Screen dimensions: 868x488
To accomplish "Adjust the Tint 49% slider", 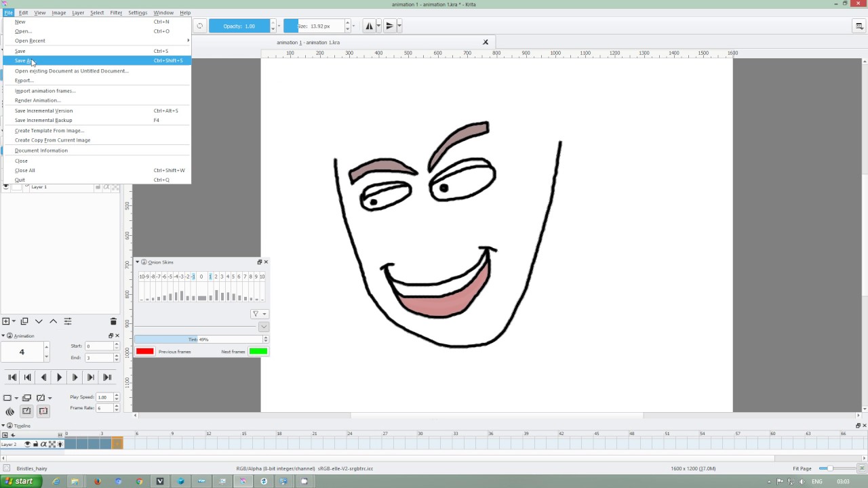I will coord(199,340).
